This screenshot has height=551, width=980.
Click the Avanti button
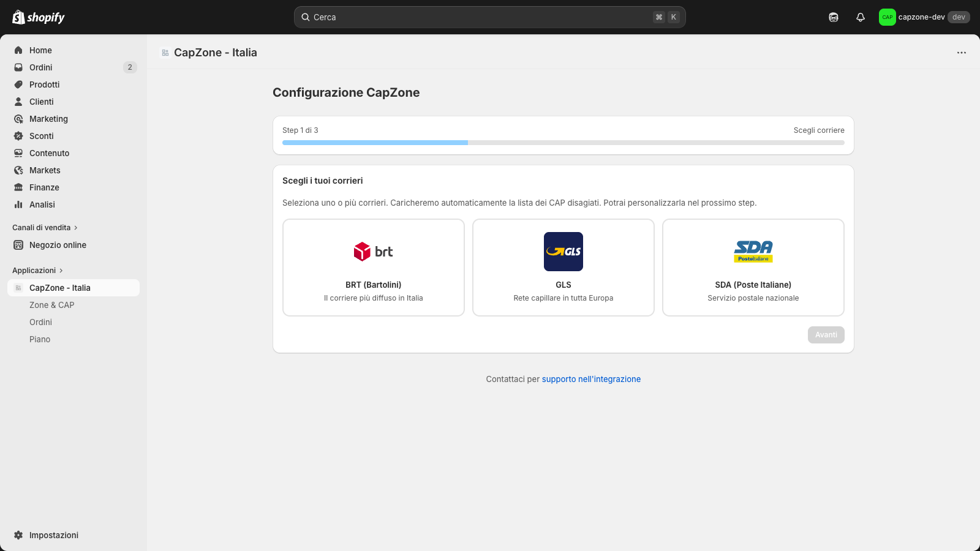[x=826, y=335]
